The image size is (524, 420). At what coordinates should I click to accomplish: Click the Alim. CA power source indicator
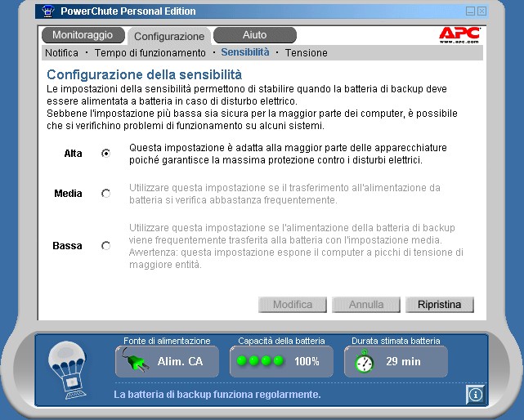[167, 361]
